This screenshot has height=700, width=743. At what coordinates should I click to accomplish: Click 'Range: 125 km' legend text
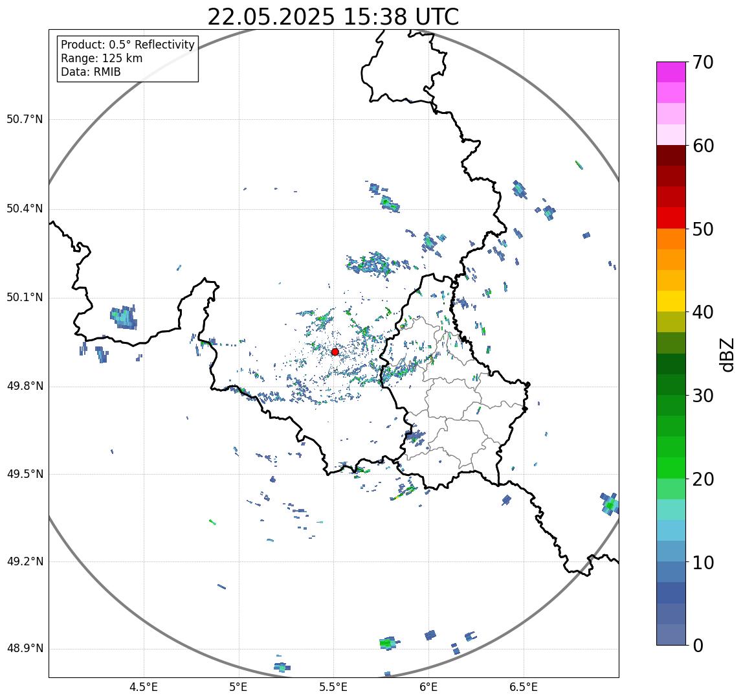point(102,58)
